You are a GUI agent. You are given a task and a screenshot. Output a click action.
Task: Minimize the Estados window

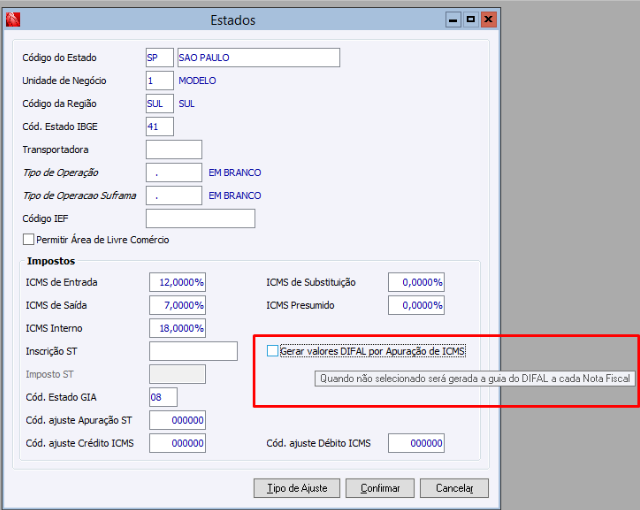[453, 20]
